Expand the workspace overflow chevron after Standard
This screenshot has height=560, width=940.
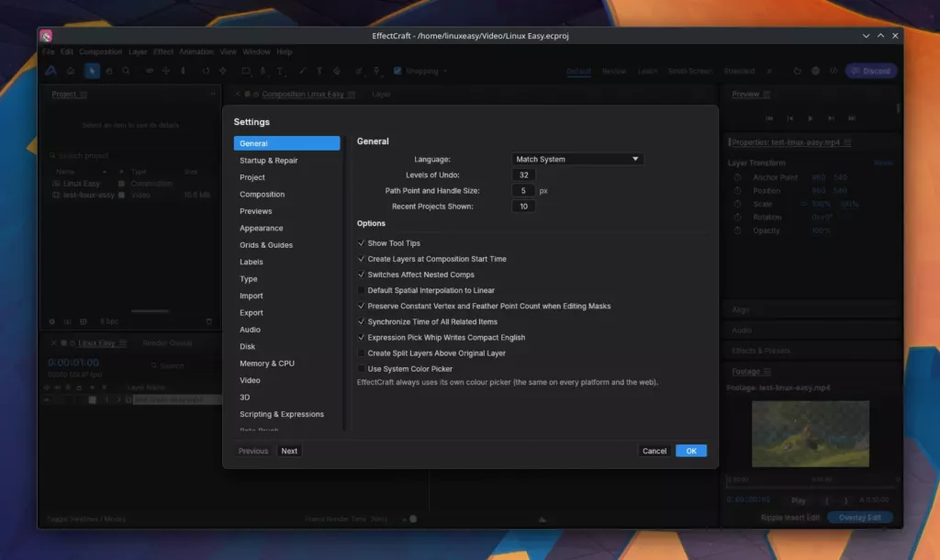tap(769, 71)
